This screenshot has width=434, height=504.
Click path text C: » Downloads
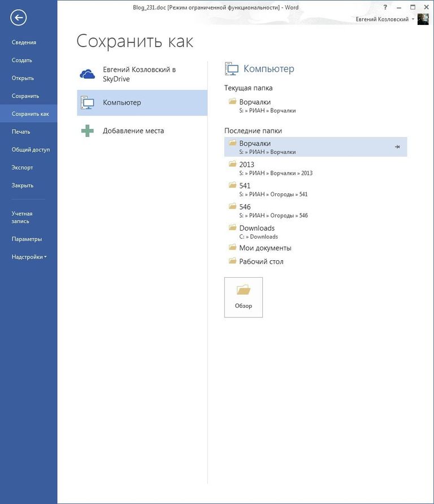click(258, 237)
